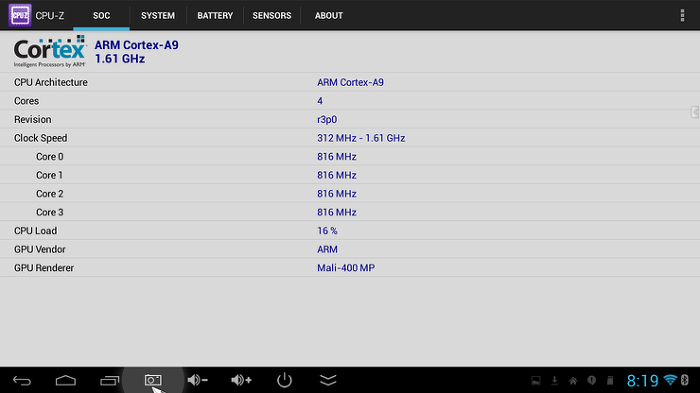The width and height of the screenshot is (700, 393).
Task: Raise volume with speaker plus icon
Action: click(241, 380)
